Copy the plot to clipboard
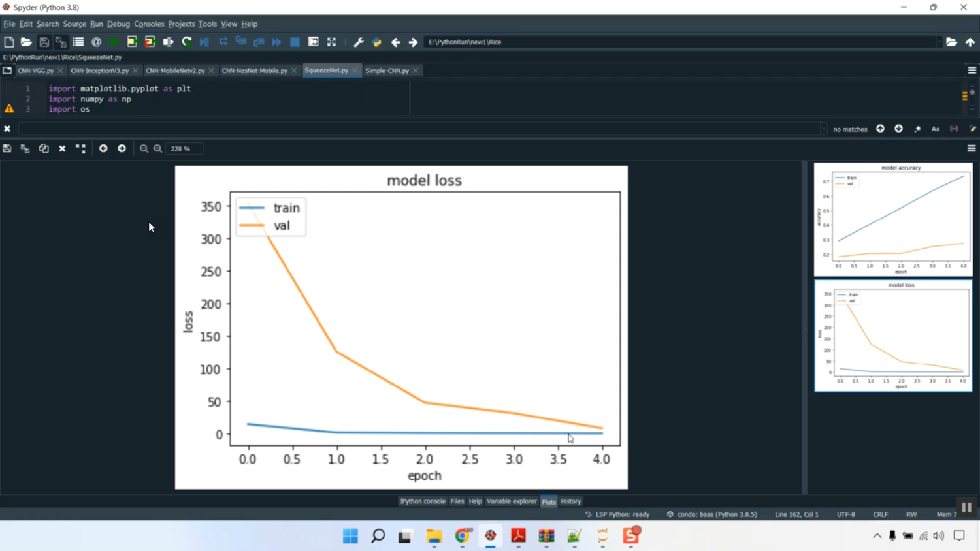The height and width of the screenshot is (551, 980). [x=43, y=148]
